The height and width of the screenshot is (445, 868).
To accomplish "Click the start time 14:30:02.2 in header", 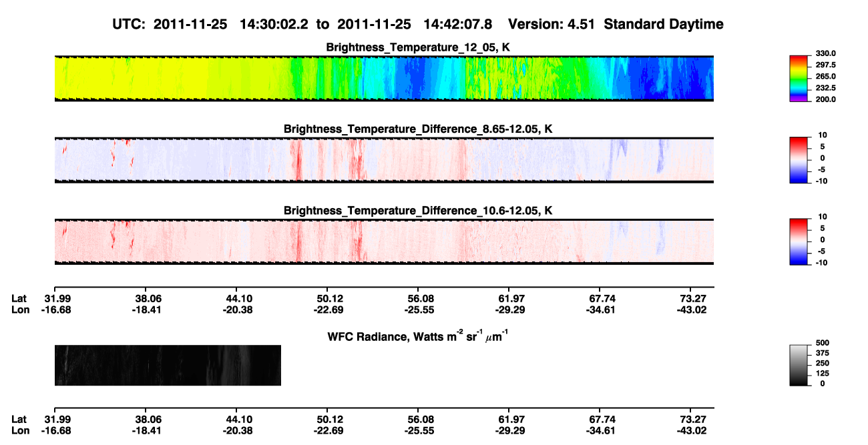I will click(273, 25).
